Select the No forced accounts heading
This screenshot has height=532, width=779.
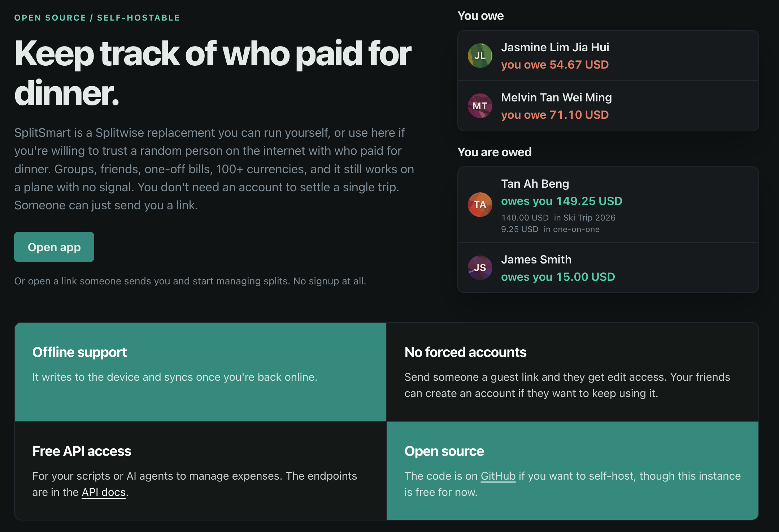(x=465, y=352)
